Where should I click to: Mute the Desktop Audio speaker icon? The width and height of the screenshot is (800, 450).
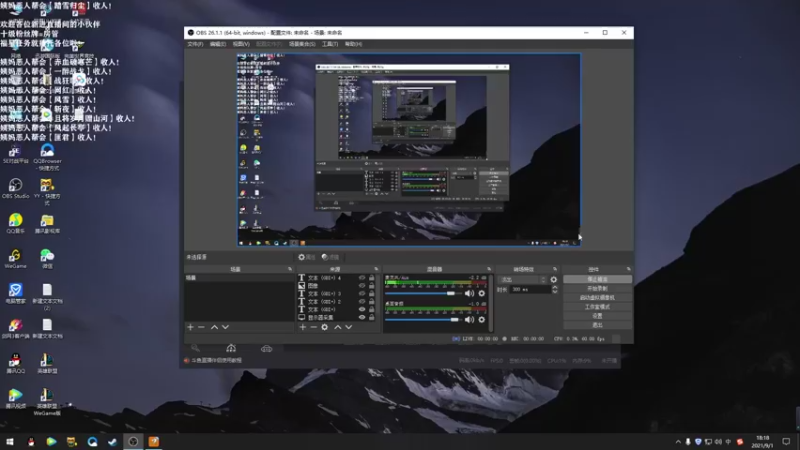(469, 320)
